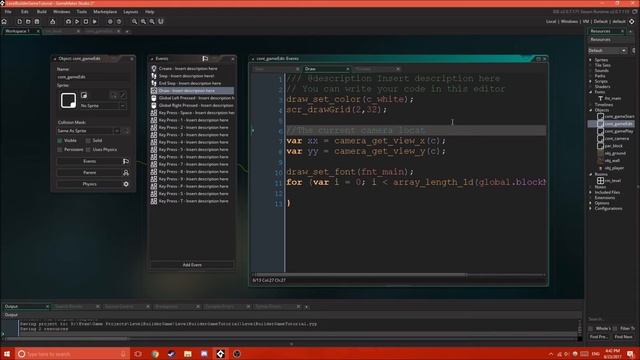Open the Default resource view dropdown
The image size is (640, 360).
(x=607, y=50)
